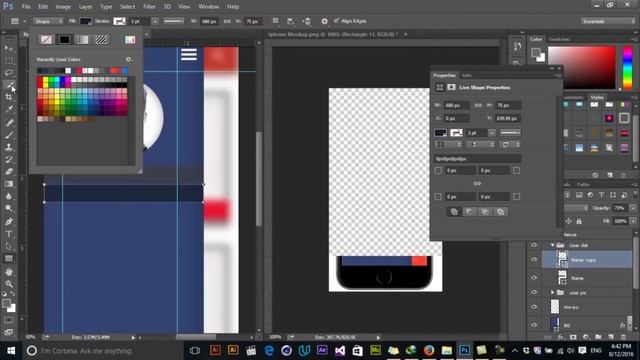Open fill popup gear settings menu

coord(129,60)
